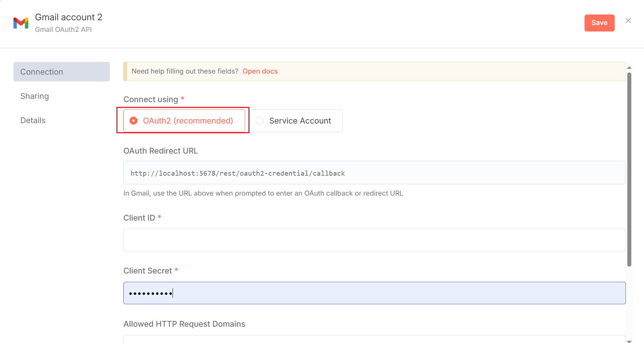644x343 pixels.
Task: Go to the Details tab
Action: point(33,120)
